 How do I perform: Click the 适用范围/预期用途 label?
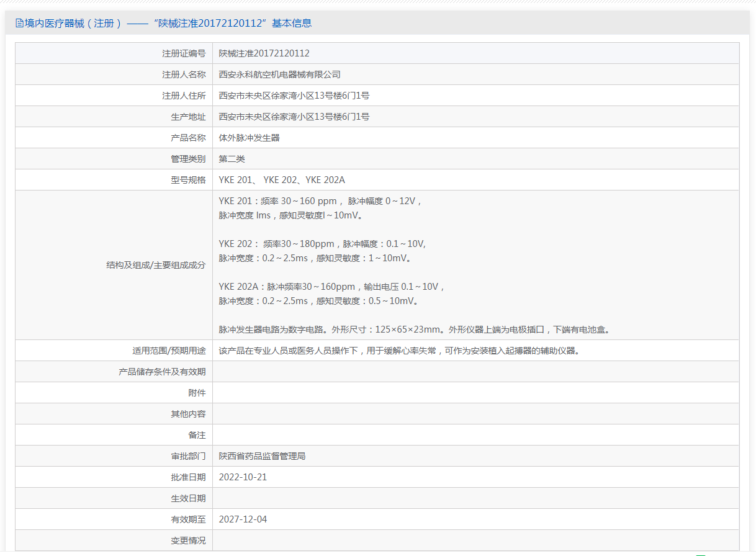click(169, 351)
